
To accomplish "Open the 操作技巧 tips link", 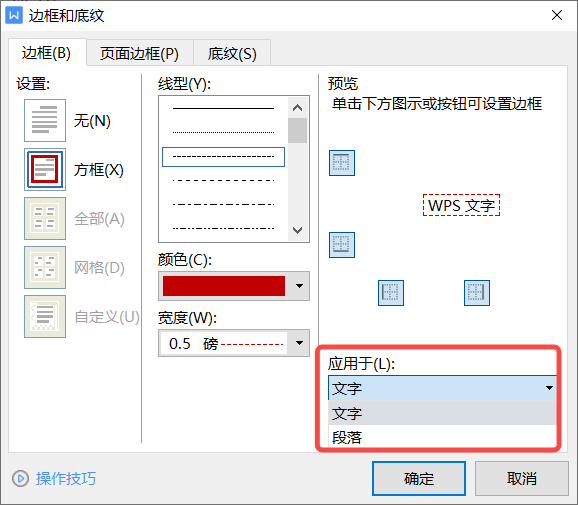I will point(66,478).
